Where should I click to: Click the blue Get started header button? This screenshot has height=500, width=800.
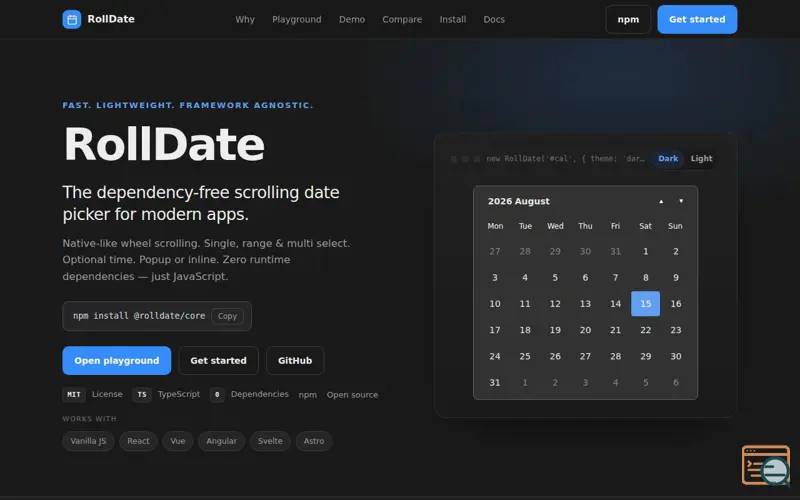(697, 19)
